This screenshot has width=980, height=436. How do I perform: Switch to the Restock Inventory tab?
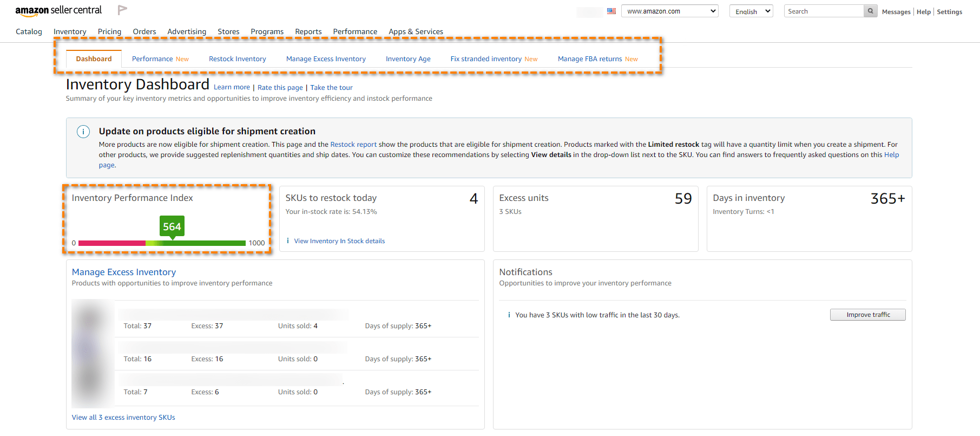click(x=238, y=58)
